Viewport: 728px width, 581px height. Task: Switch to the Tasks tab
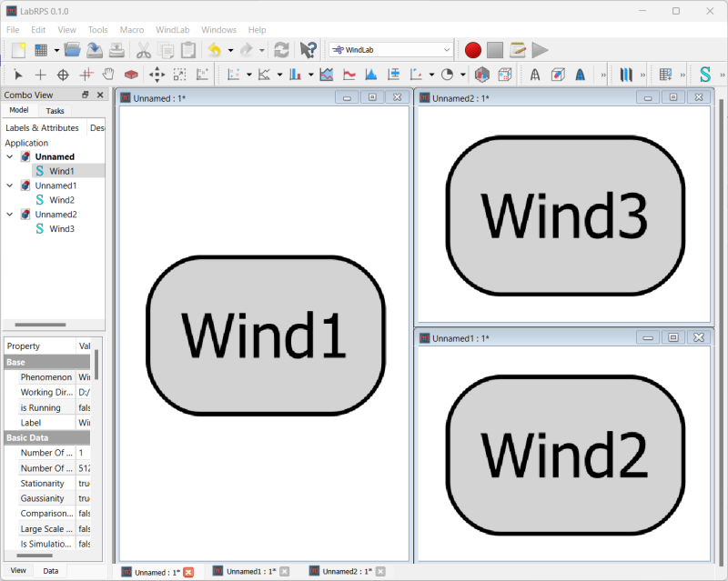(x=55, y=111)
